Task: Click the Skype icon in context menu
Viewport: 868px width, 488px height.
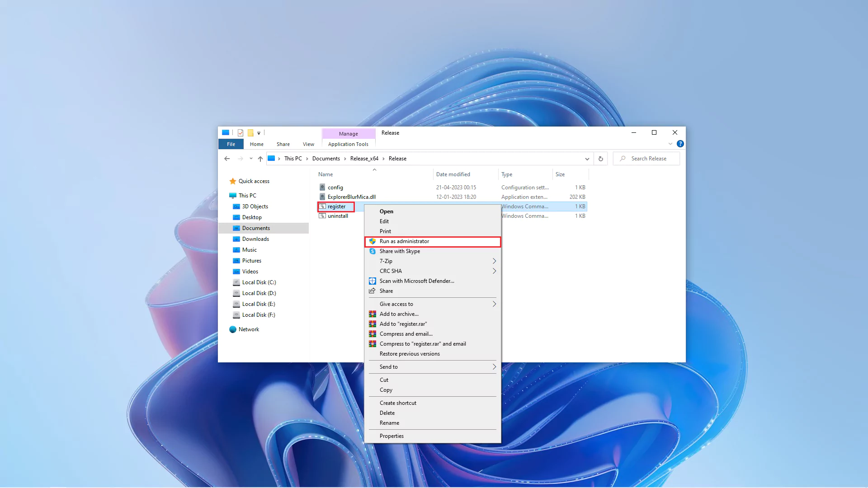Action: coord(373,251)
